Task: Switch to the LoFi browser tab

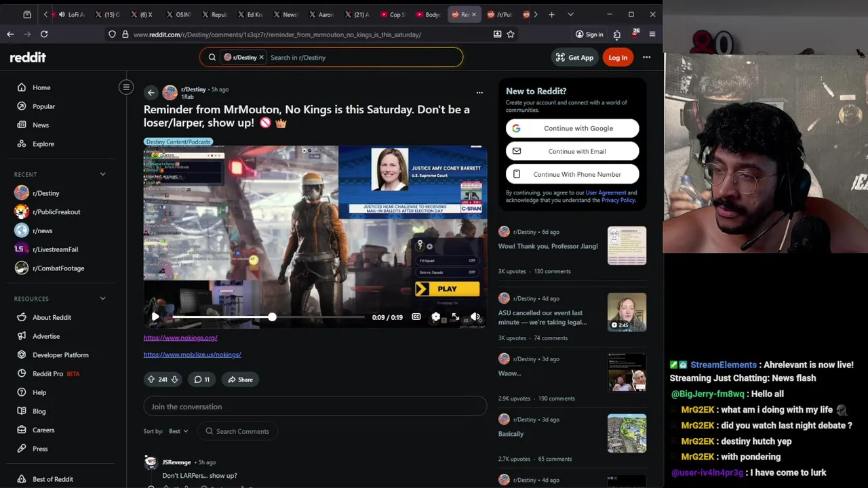Action: coord(71,14)
